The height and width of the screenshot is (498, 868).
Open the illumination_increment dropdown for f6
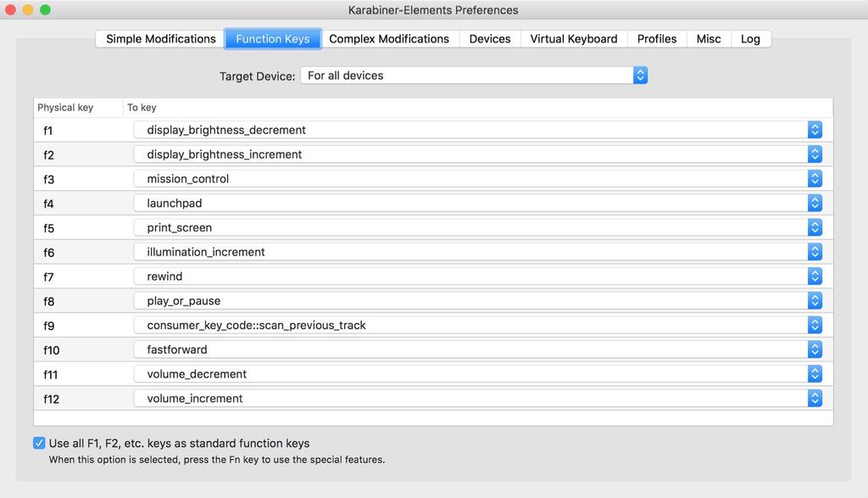[x=478, y=251]
